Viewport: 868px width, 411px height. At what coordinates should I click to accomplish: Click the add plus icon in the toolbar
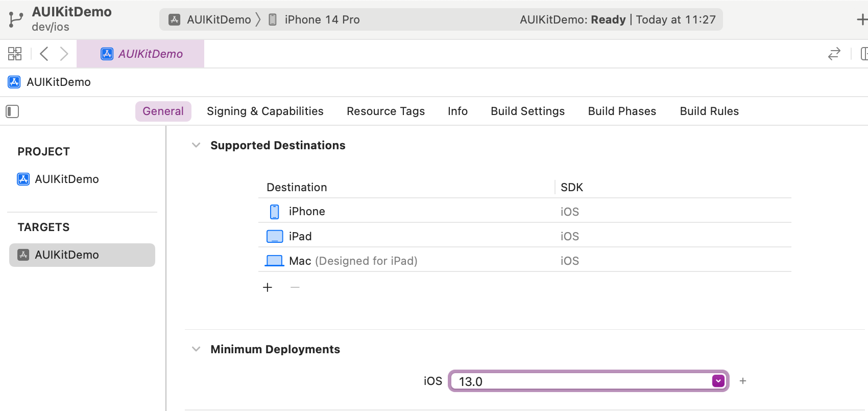pos(862,19)
